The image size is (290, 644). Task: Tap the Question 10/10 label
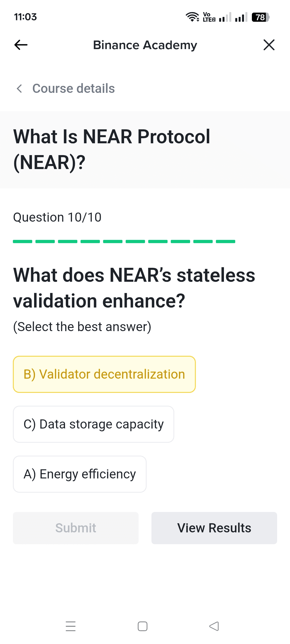[x=57, y=217]
